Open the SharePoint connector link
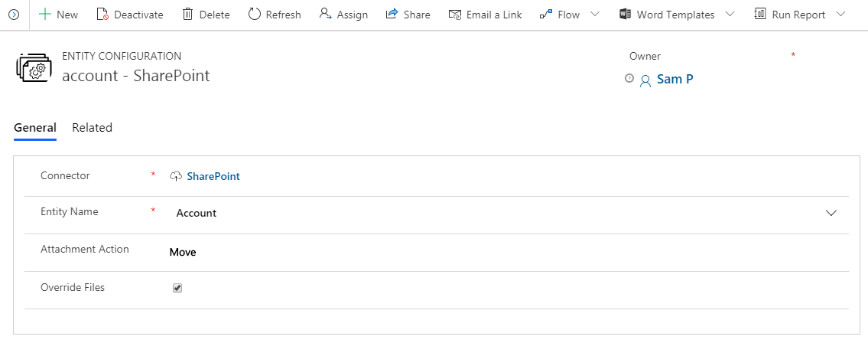The image size is (868, 343). coord(213,176)
